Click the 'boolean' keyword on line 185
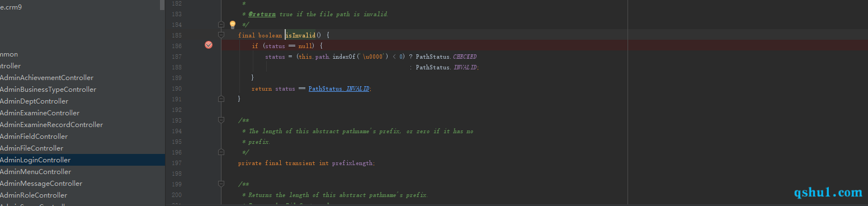The height and width of the screenshot is (206, 868). point(270,35)
